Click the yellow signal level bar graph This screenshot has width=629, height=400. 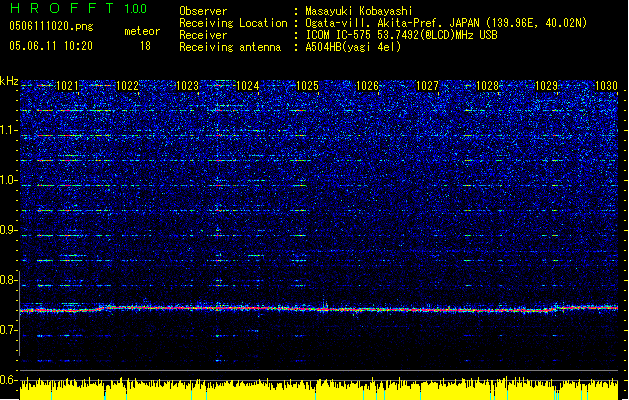pyautogui.click(x=319, y=389)
